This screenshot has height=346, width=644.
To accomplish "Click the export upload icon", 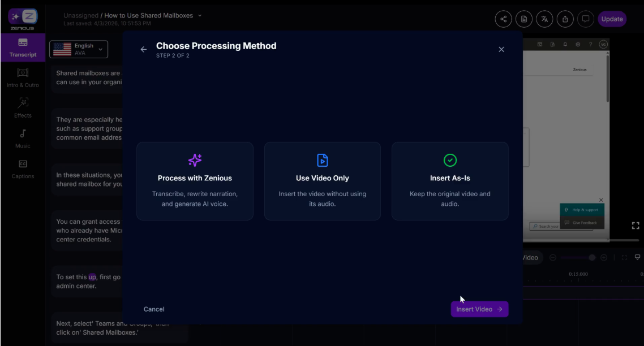I will pos(565,19).
